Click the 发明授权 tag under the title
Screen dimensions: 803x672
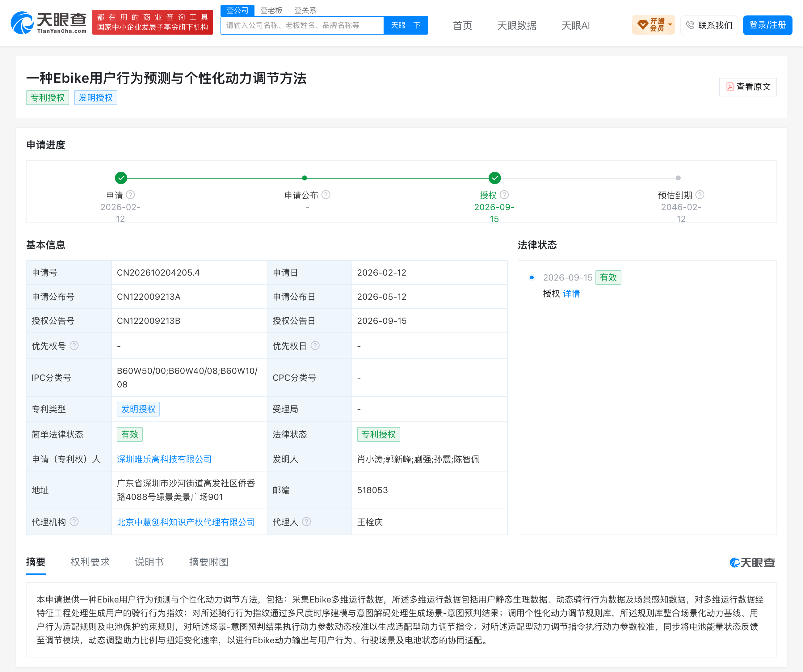(96, 98)
